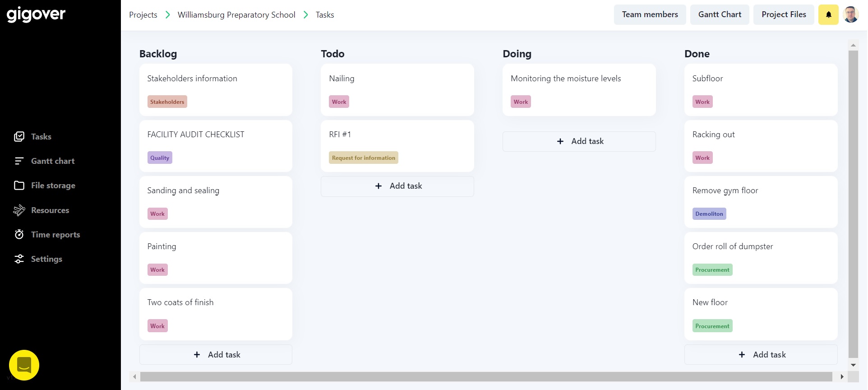Open Gantt chart in the sidebar menu
The image size is (868, 390).
(53, 161)
